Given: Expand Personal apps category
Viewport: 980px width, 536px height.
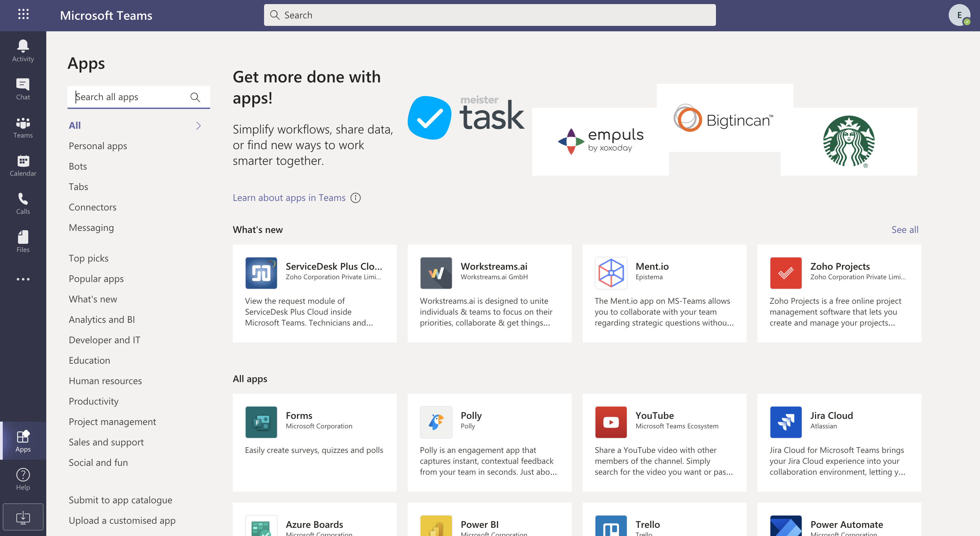Looking at the screenshot, I should [98, 145].
